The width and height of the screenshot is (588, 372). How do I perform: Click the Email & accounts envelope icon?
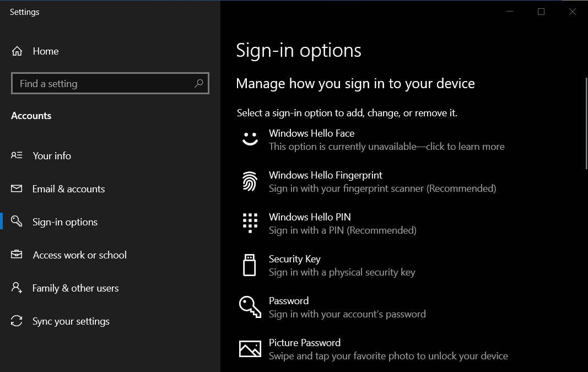pos(17,188)
